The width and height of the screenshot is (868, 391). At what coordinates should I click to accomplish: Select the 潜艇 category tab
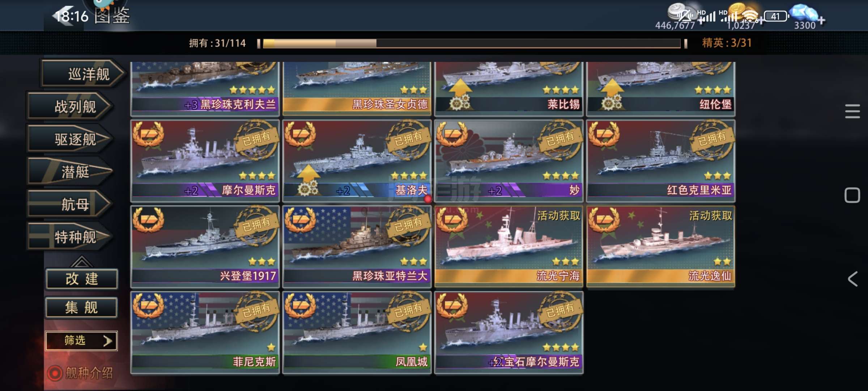coord(71,172)
